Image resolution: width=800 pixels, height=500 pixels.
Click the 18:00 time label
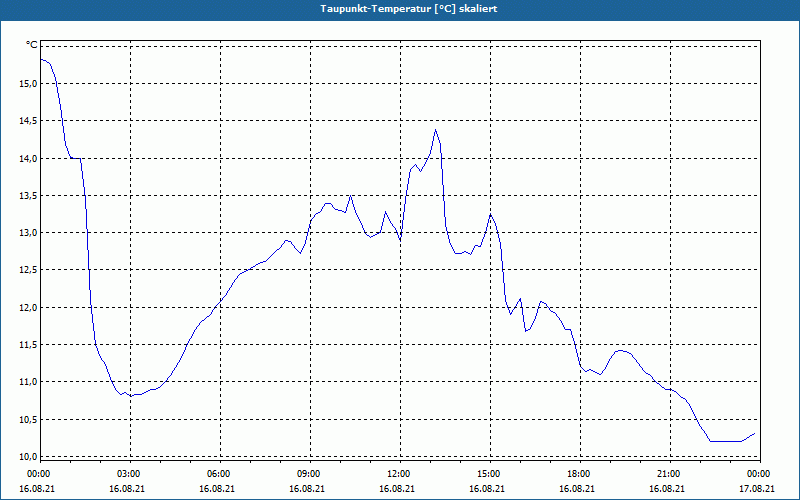click(581, 474)
